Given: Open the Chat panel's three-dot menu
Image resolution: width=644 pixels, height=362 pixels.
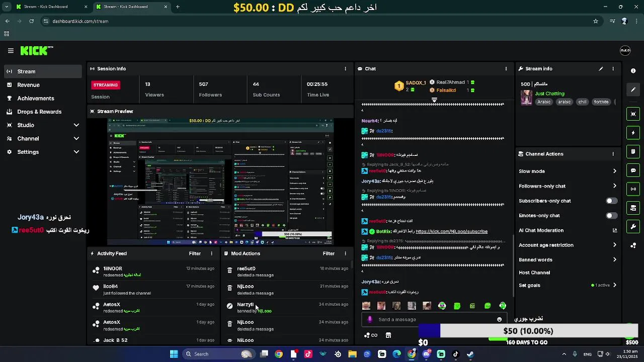Looking at the screenshot, I should pos(506,69).
